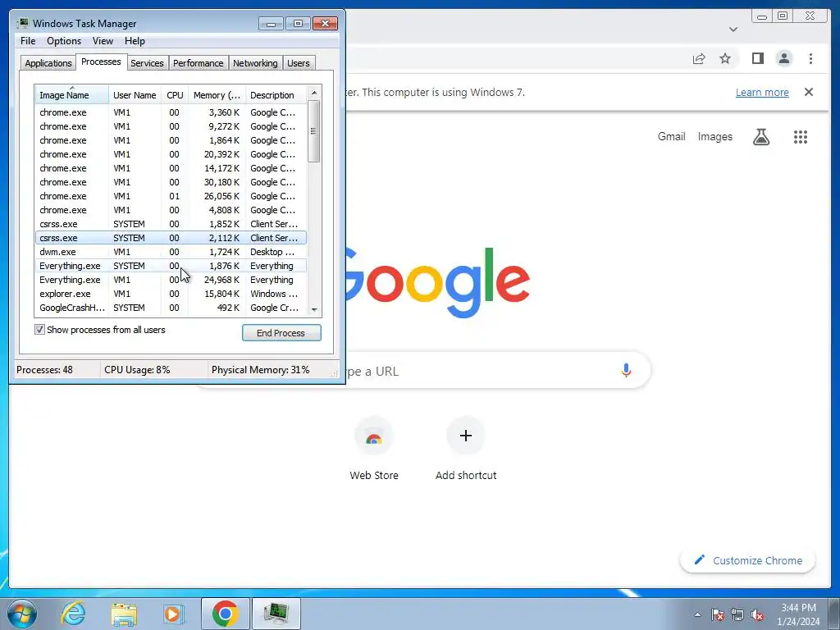The width and height of the screenshot is (840, 630).
Task: Open the Images link
Action: (714, 137)
